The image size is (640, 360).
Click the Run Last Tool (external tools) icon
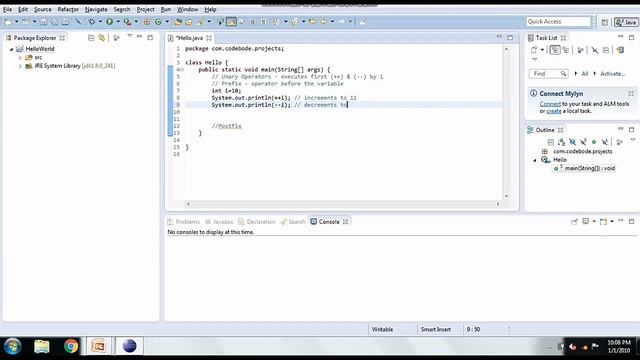(128, 22)
